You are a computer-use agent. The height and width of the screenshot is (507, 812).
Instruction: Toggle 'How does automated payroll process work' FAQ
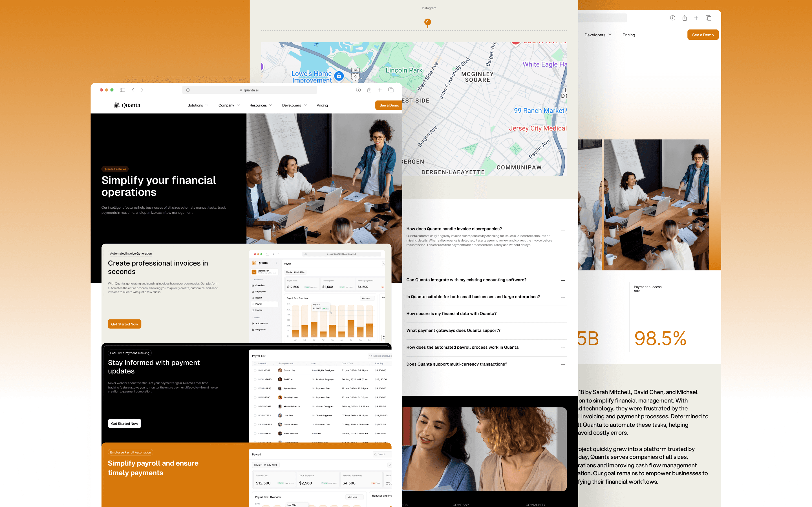pos(564,347)
